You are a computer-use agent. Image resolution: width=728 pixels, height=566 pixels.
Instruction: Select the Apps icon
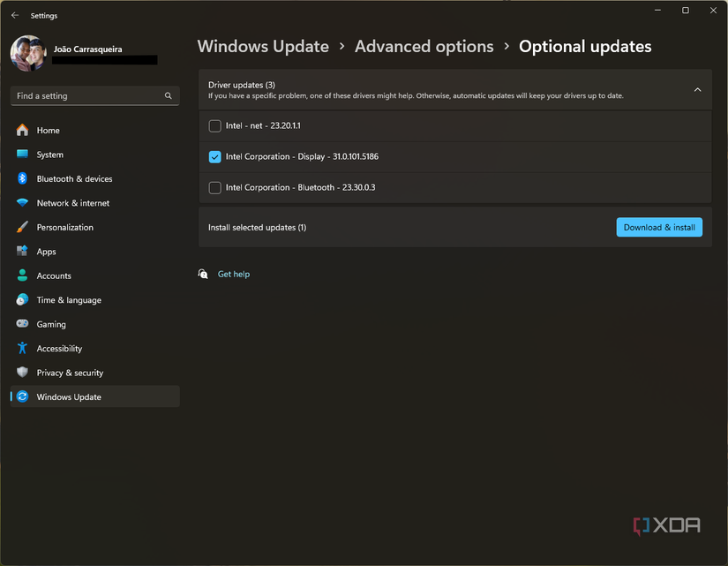coord(22,251)
